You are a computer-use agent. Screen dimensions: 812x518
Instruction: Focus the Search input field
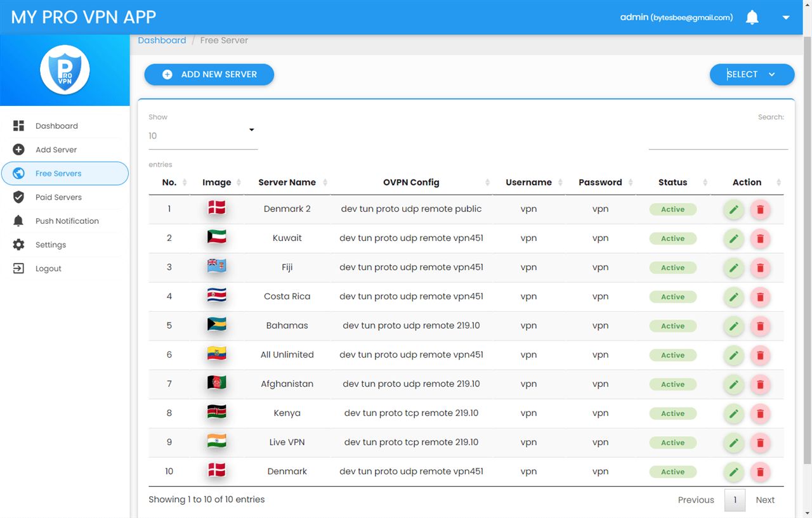tap(718, 137)
